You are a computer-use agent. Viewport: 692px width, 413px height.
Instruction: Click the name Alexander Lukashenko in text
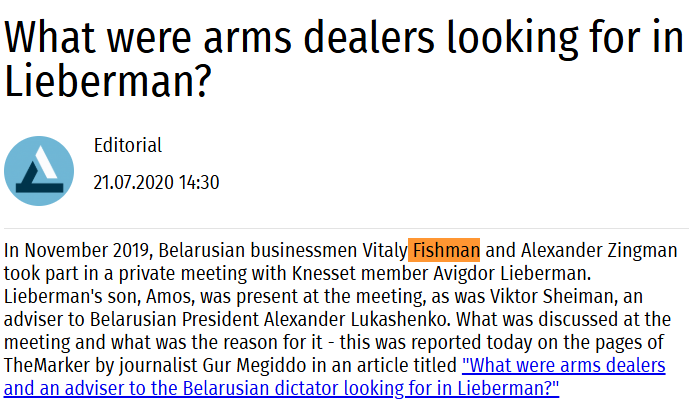[x=357, y=319]
